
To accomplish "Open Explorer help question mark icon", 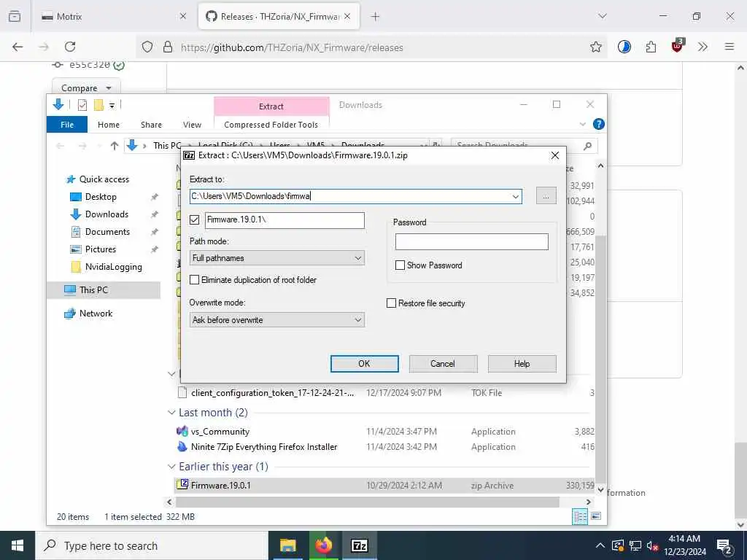I will (x=598, y=124).
